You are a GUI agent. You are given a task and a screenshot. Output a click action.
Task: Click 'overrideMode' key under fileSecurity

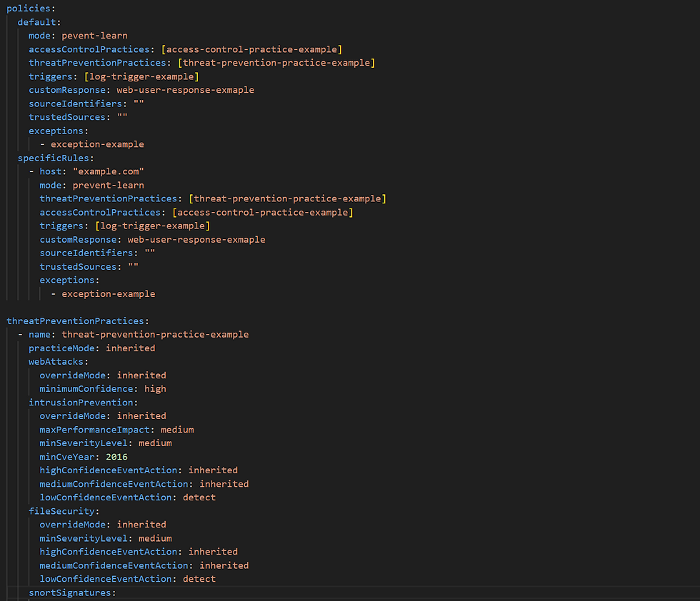pos(72,525)
